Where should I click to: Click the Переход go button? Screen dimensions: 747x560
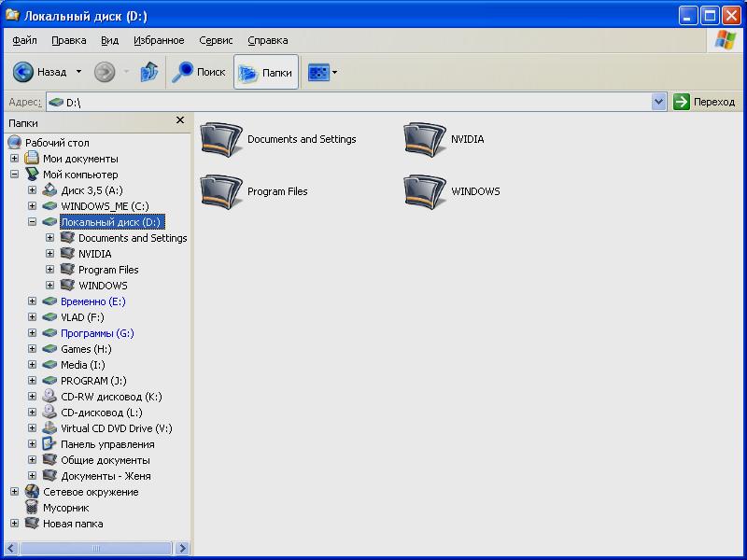704,102
